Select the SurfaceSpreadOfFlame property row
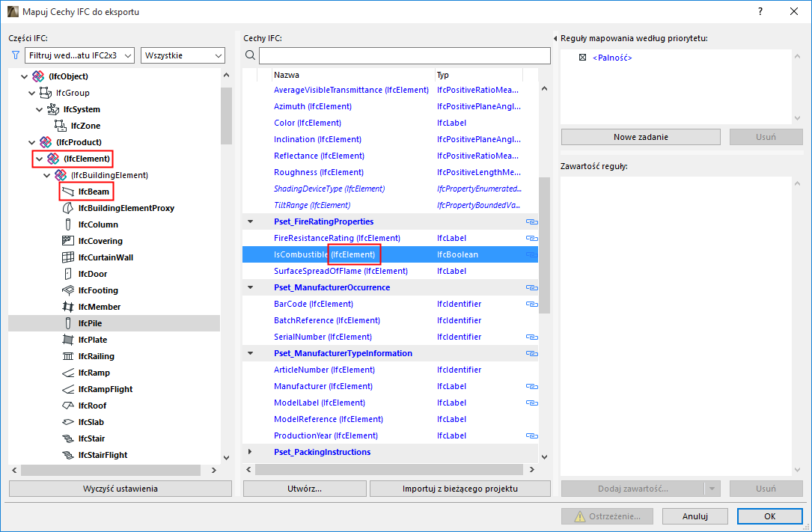Image resolution: width=812 pixels, height=532 pixels. (390, 271)
